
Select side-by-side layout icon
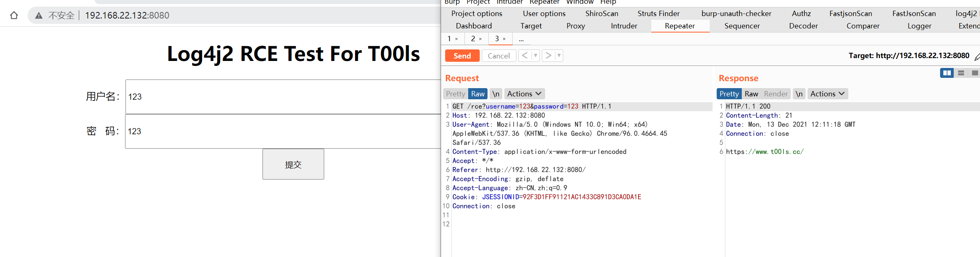tap(947, 73)
